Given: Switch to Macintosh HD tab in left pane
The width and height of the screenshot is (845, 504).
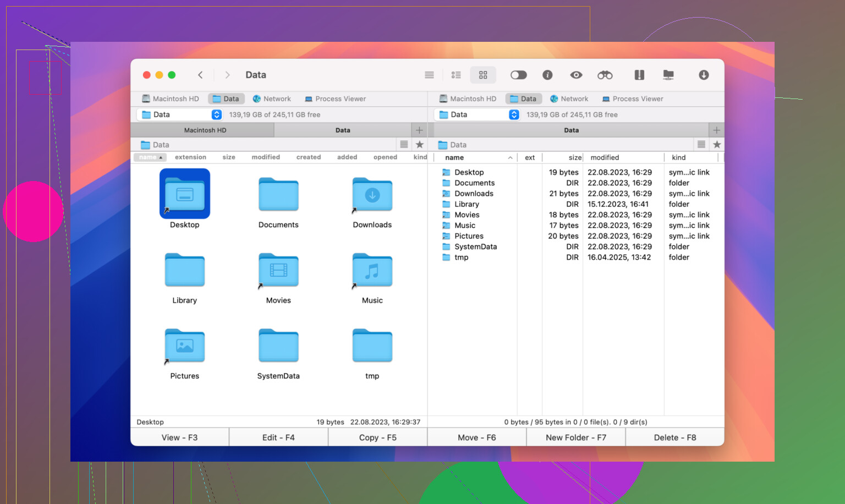Looking at the screenshot, I should [x=205, y=130].
